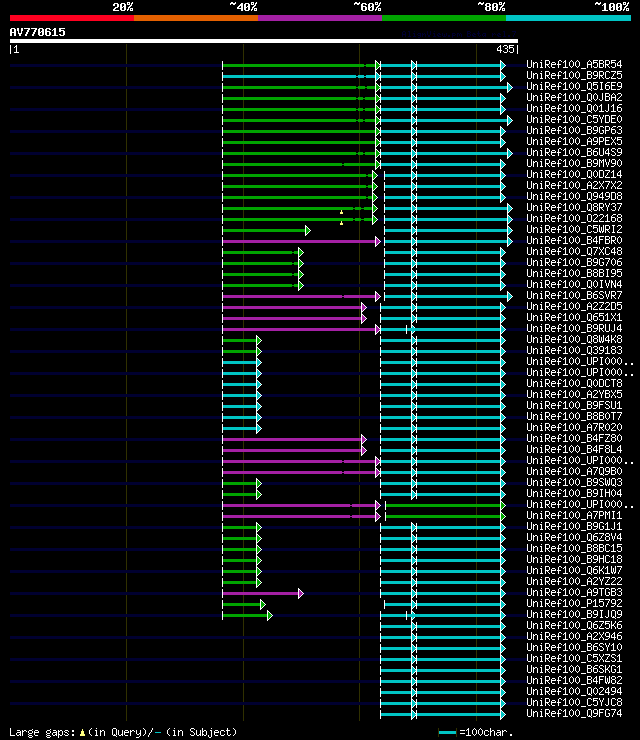Image resolution: width=640 pixels, height=740 pixels.
Task: Click the orange ~40% legend segment
Action: click(196, 18)
